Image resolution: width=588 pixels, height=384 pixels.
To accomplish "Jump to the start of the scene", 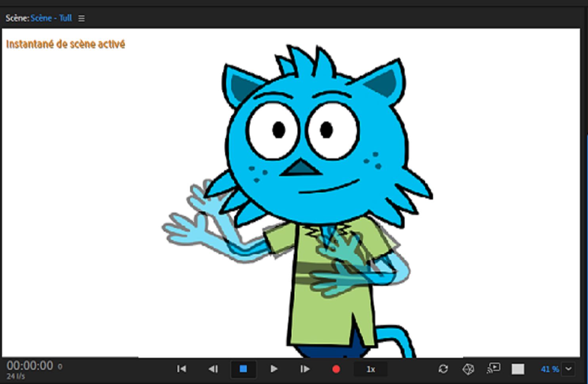I will tap(181, 369).
